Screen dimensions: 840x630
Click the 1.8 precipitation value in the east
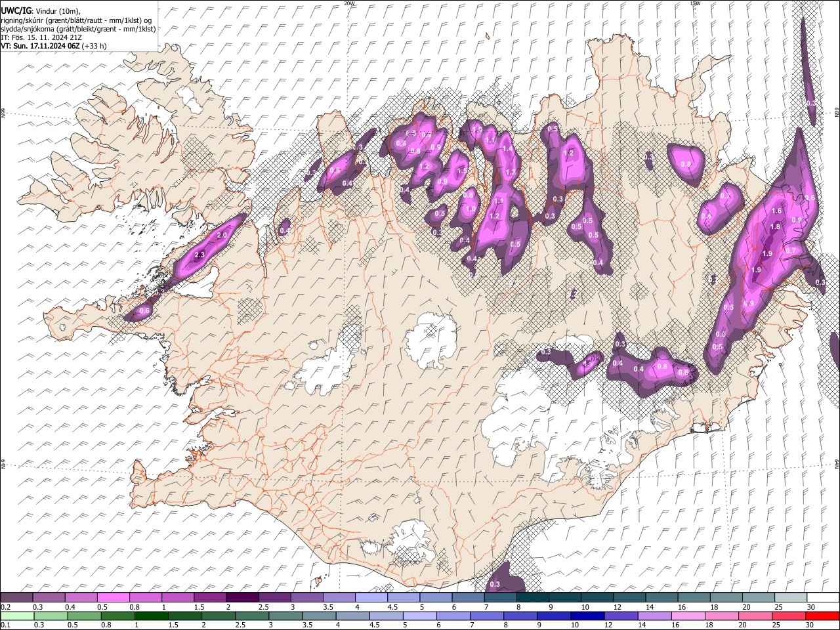coord(775,226)
